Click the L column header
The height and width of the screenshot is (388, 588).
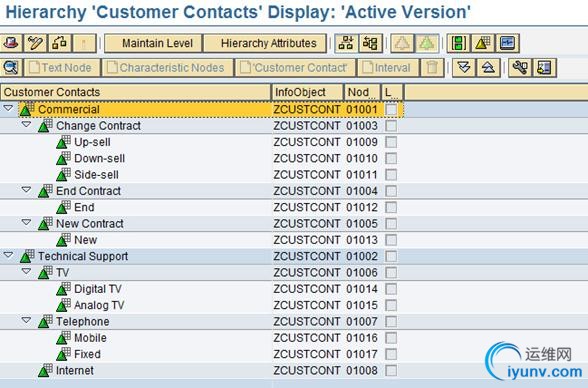point(392,92)
